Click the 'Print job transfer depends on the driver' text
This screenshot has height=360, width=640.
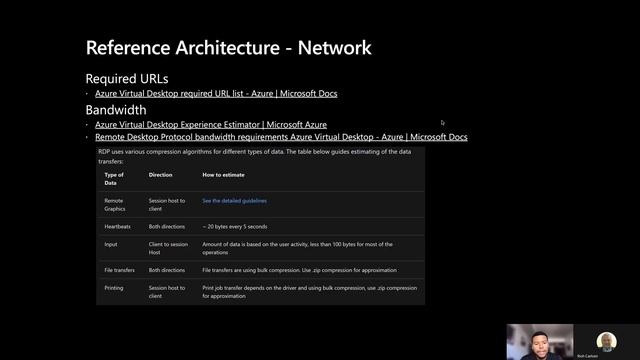(309, 292)
